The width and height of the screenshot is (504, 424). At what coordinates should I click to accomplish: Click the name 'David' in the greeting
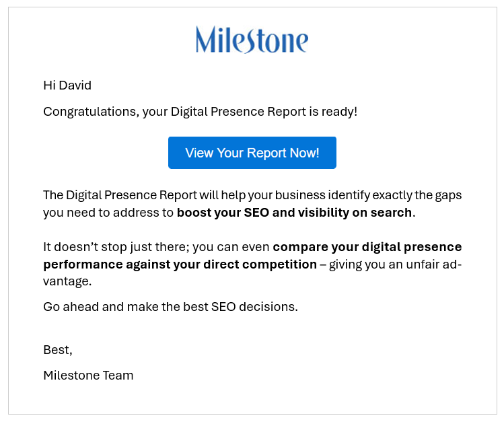[x=75, y=85]
